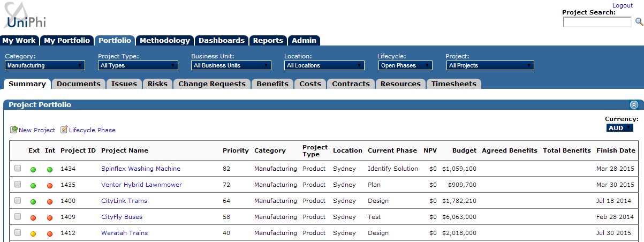Viewport: 644px width, 242px height.
Task: Click the Budget column header
Action: click(464, 150)
